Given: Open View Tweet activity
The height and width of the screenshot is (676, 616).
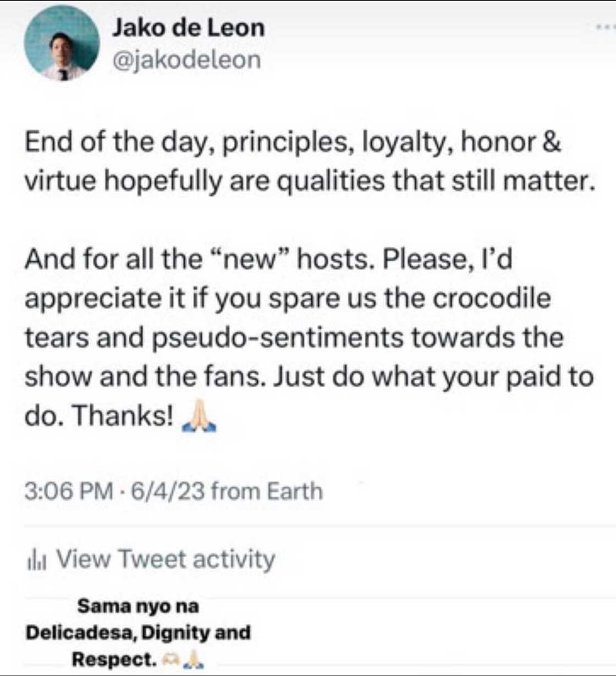Looking at the screenshot, I should 165,559.
